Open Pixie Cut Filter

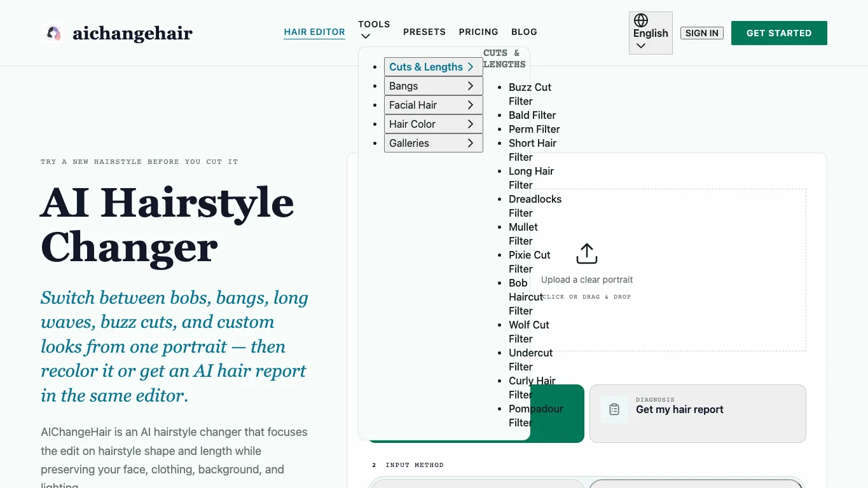[x=530, y=262]
